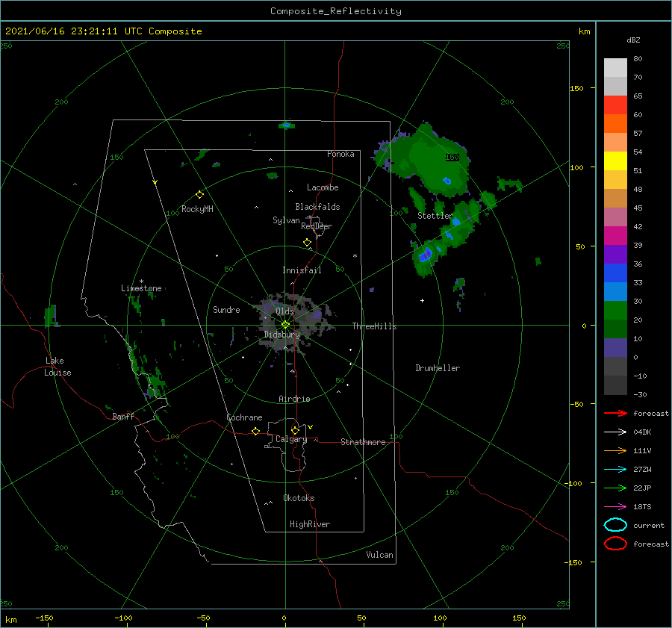Viewport: 672px width, 628px height.
Task: Select the 20 dBZ green color swatch
Action: click(615, 310)
